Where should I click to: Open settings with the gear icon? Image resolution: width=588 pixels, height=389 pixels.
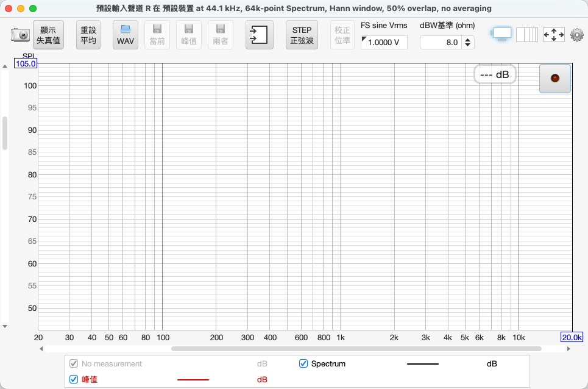577,35
